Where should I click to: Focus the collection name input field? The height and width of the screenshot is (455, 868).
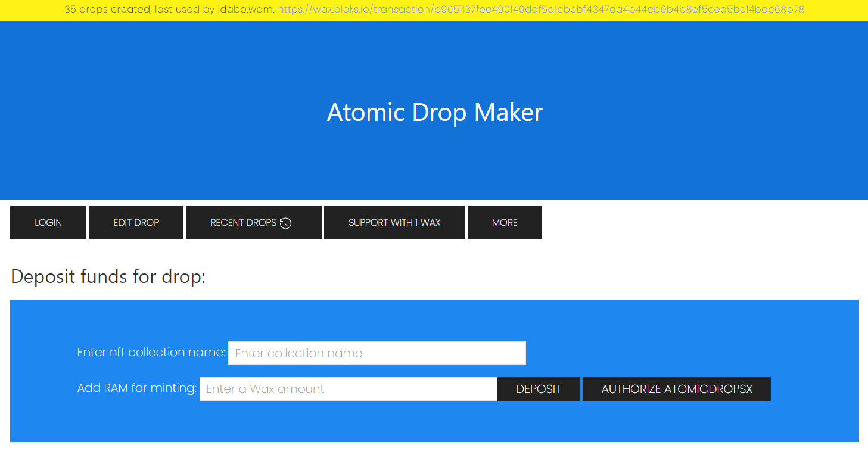point(377,353)
